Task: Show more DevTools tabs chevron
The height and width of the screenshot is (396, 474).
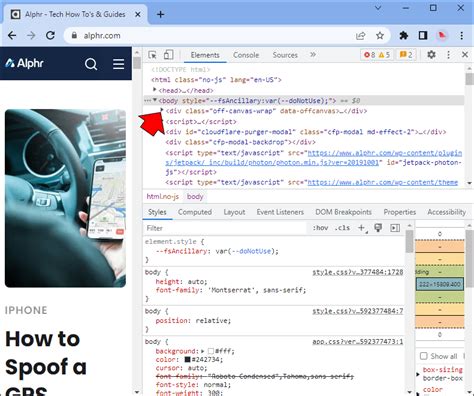Action: 313,55
